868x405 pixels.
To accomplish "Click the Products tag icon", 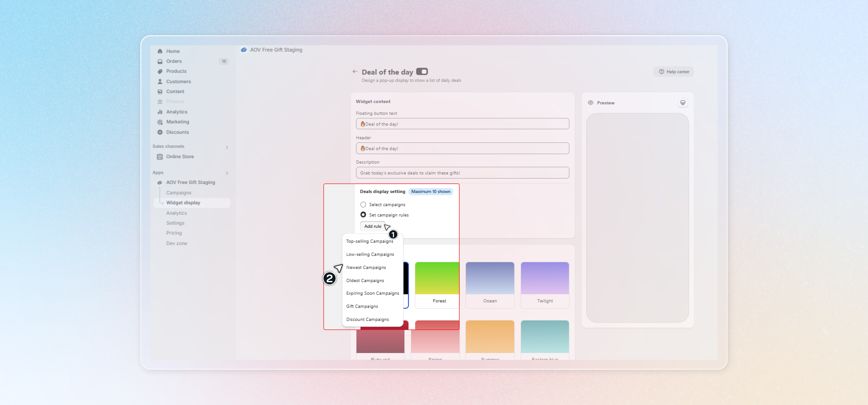I will point(160,71).
